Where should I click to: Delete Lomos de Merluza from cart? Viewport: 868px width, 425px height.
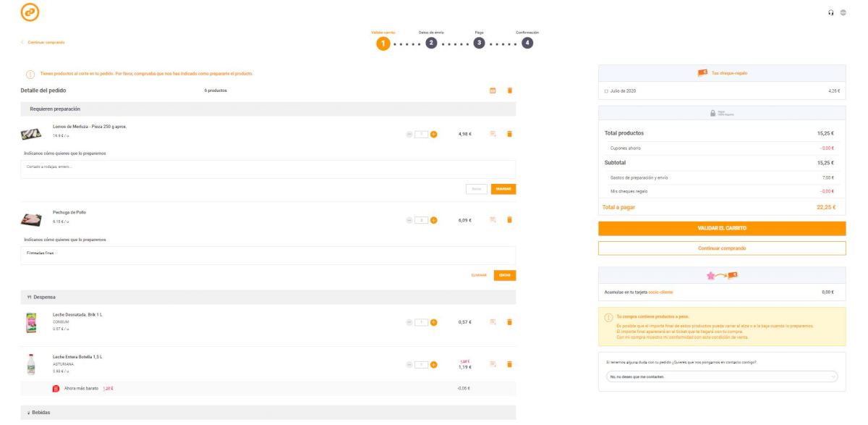[509, 134]
